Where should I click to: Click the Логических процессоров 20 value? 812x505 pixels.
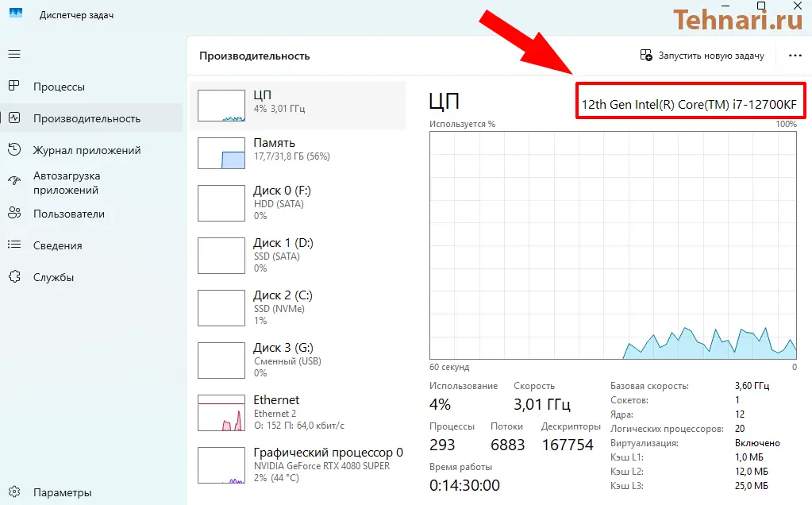click(x=740, y=429)
